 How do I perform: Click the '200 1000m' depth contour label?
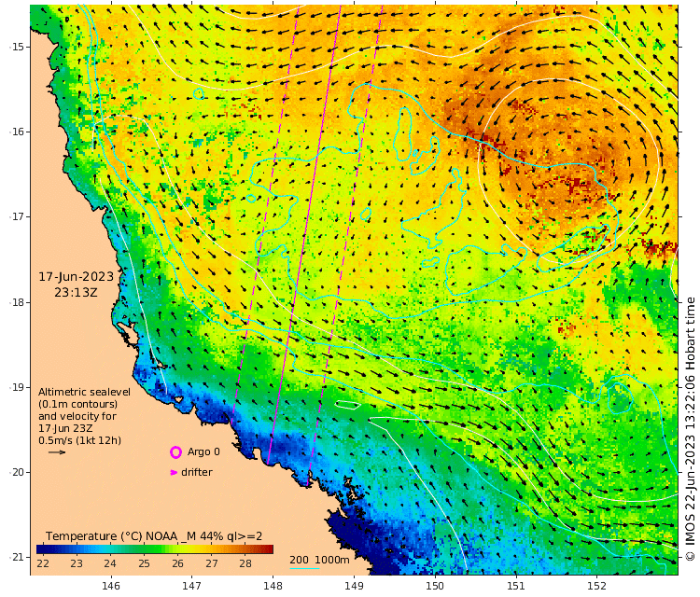[319, 560]
